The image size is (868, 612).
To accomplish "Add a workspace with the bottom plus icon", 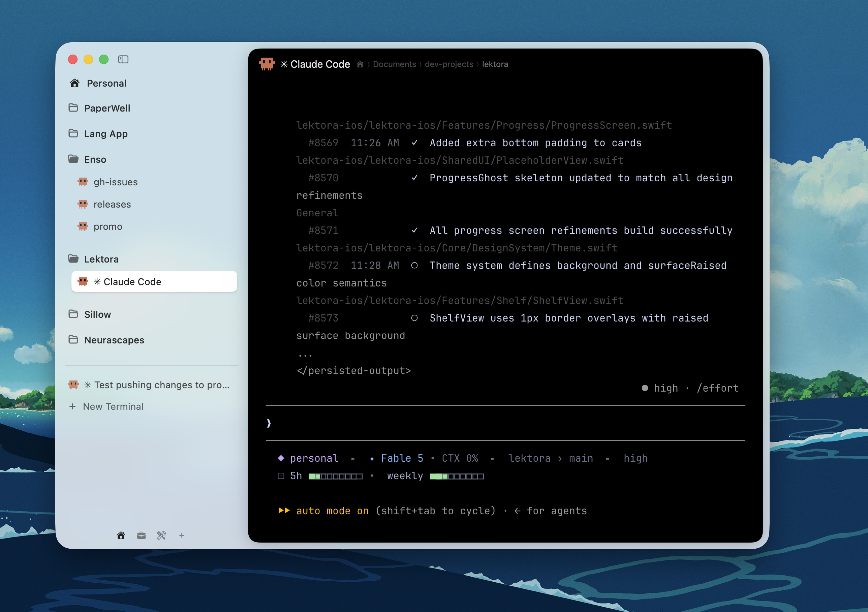I will (182, 535).
